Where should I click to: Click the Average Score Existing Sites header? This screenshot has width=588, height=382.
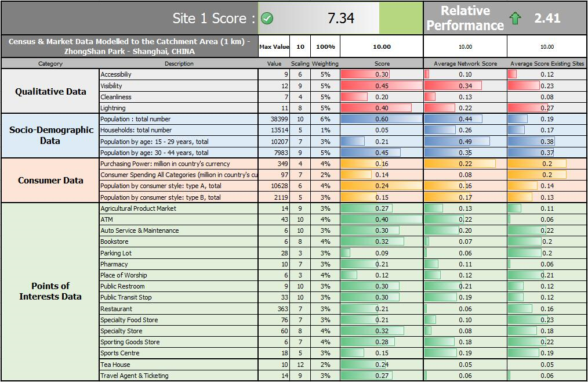coord(547,63)
